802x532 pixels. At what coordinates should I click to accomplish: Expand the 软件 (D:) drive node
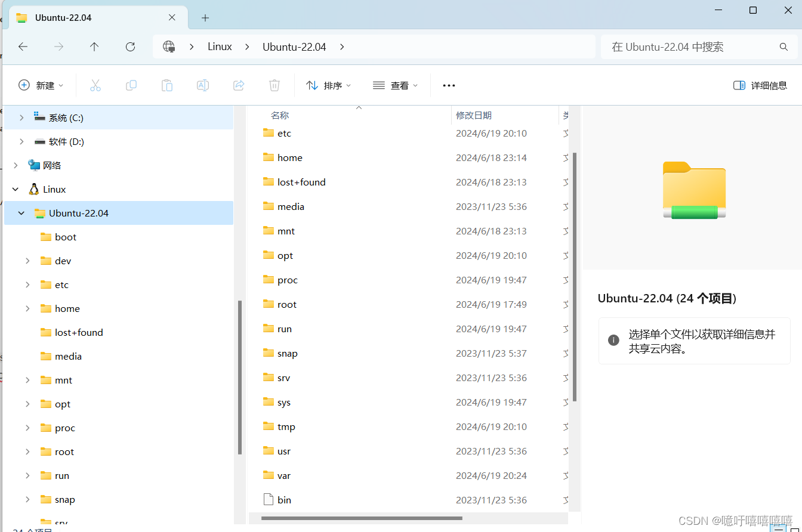pyautogui.click(x=21, y=141)
